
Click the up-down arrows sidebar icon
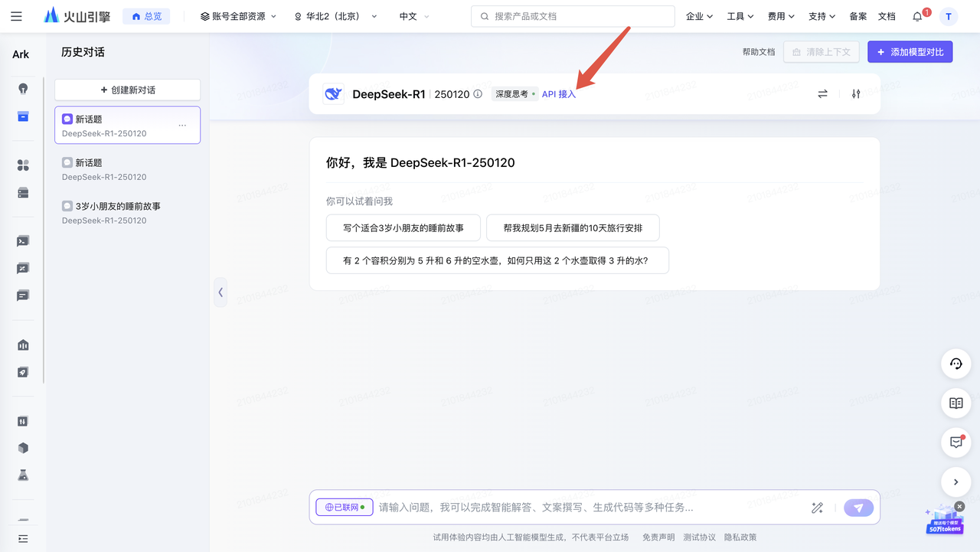click(23, 421)
